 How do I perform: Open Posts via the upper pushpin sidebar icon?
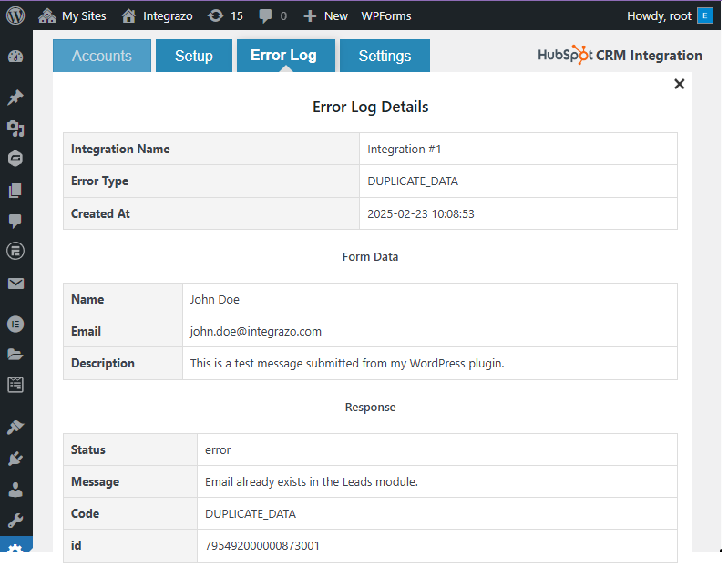pyautogui.click(x=15, y=98)
